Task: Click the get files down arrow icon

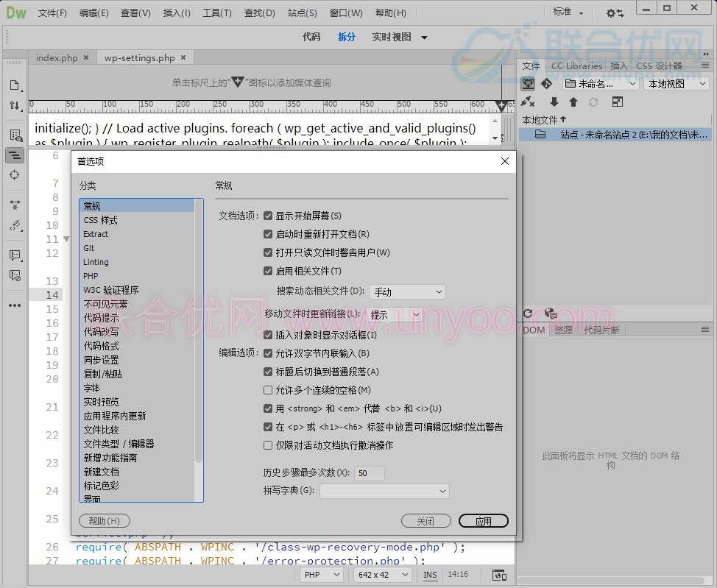Action: coord(554,102)
